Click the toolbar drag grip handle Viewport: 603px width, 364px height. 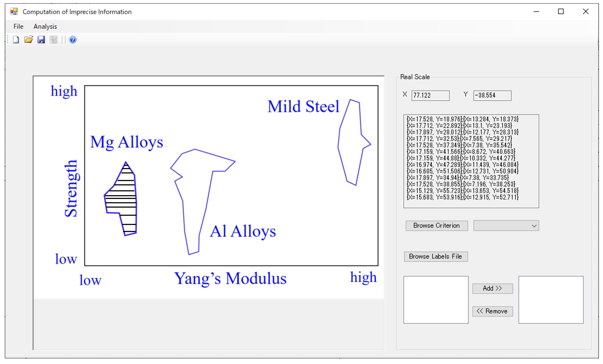[8, 39]
